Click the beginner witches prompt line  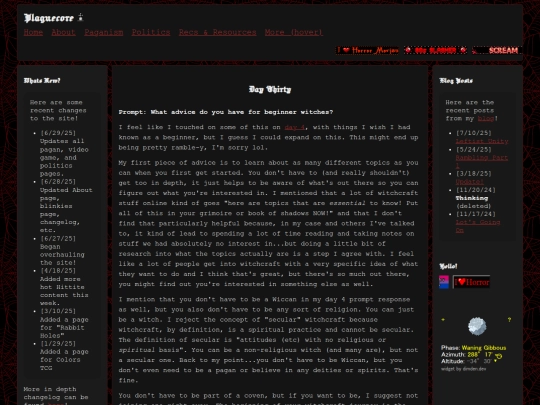(226, 112)
